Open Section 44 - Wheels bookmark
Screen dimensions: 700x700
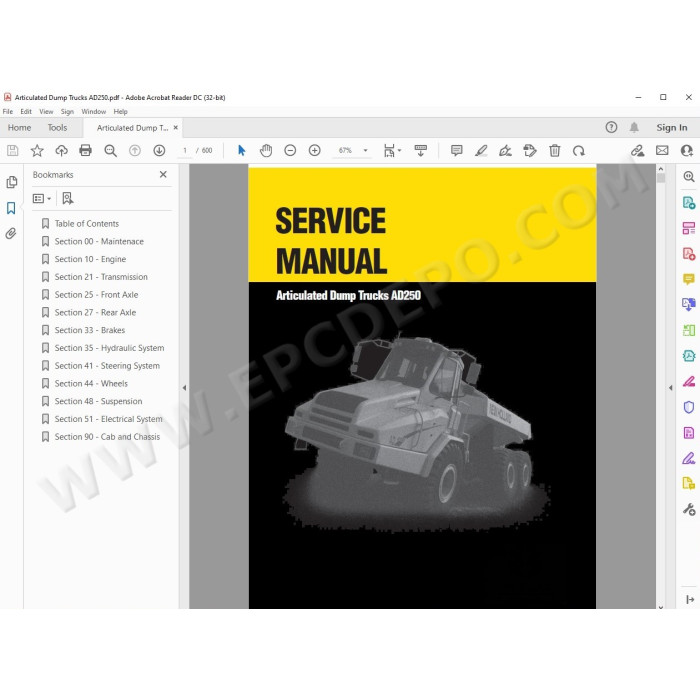click(x=91, y=384)
